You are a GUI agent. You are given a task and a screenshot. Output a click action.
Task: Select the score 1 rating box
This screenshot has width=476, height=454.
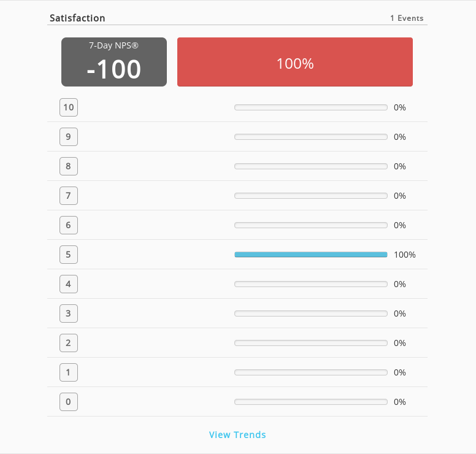[69, 372]
